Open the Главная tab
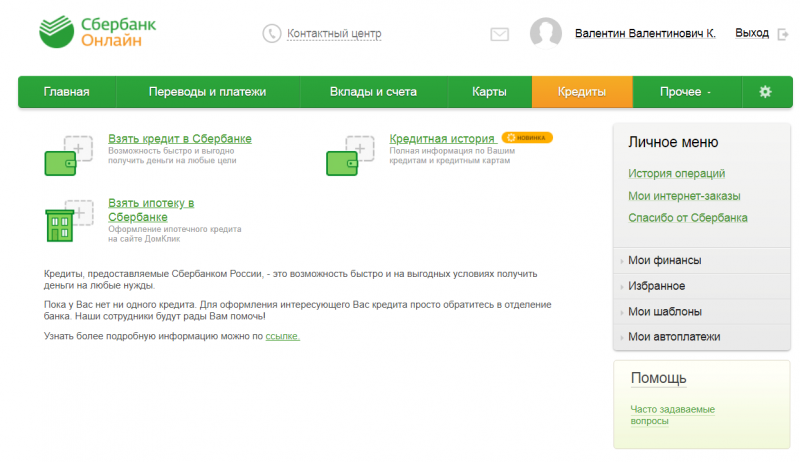800x462 pixels. click(67, 92)
